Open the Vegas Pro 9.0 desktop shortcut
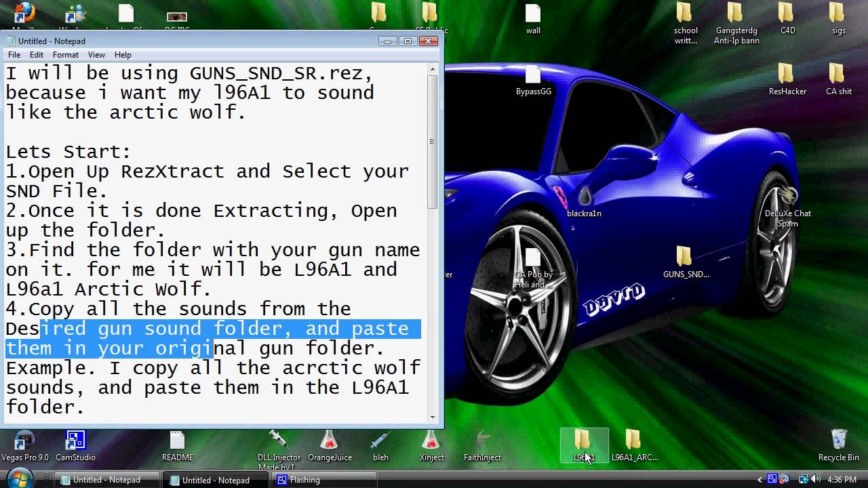This screenshot has width=868, height=488. coord(24,445)
